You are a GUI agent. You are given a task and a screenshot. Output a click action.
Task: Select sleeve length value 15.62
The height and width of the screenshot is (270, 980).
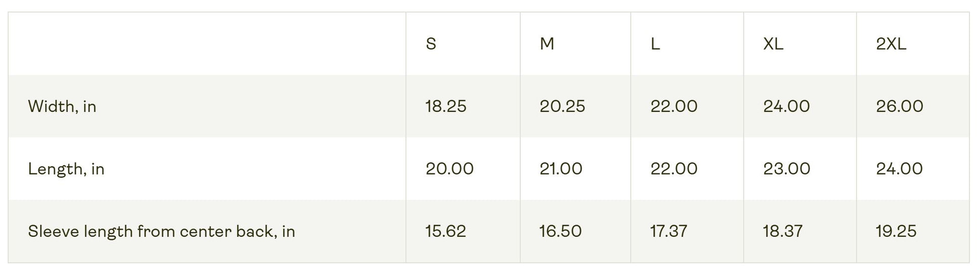[446, 231]
